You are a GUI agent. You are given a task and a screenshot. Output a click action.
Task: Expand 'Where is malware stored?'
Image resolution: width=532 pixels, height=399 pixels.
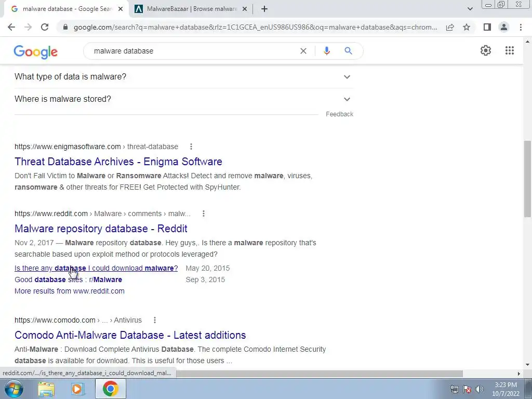tap(184, 99)
